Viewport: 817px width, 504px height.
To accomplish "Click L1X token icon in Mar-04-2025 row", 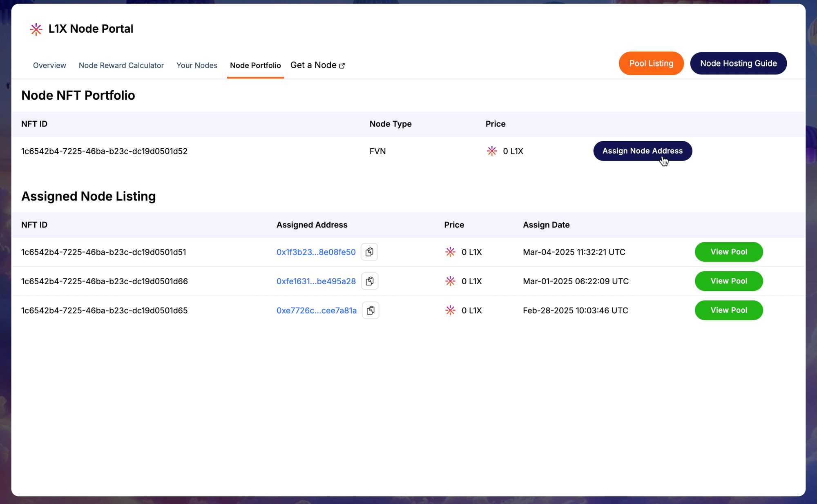I will pyautogui.click(x=450, y=252).
